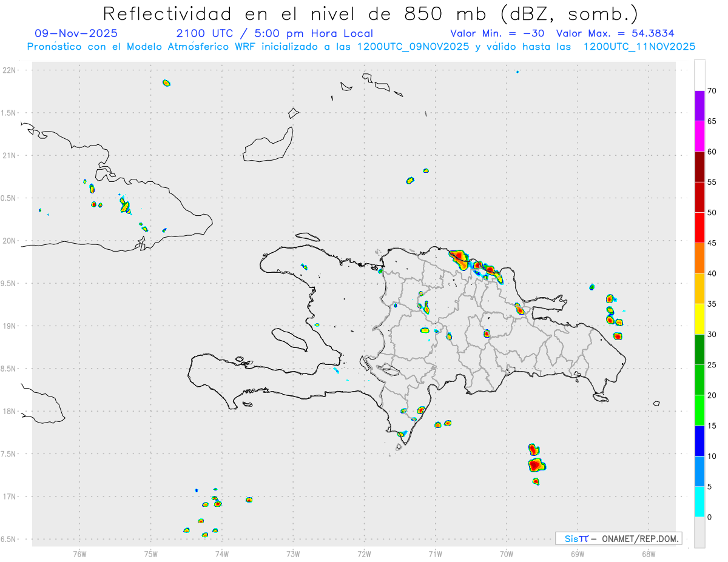Click the colorbar tick label '20'
This screenshot has width=728, height=562.
click(x=712, y=395)
